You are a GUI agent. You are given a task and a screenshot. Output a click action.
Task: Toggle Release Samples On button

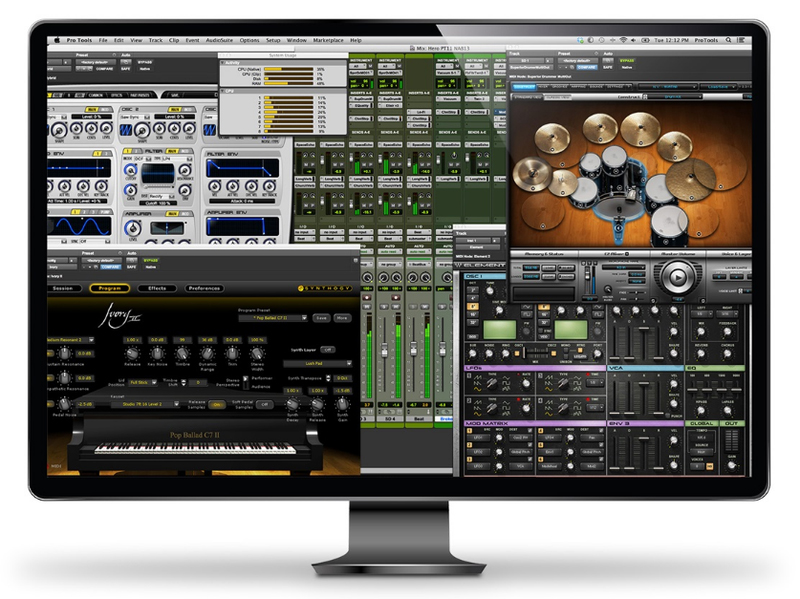tap(216, 404)
